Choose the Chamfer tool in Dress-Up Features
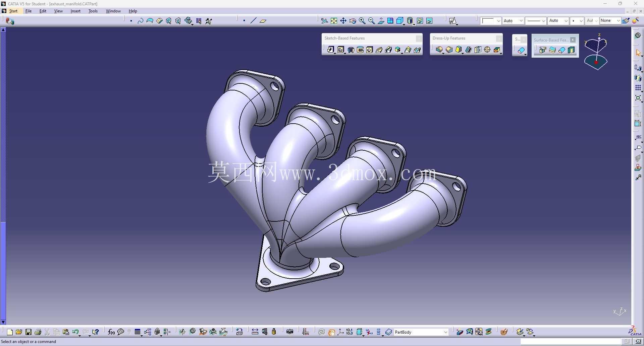 [449, 50]
